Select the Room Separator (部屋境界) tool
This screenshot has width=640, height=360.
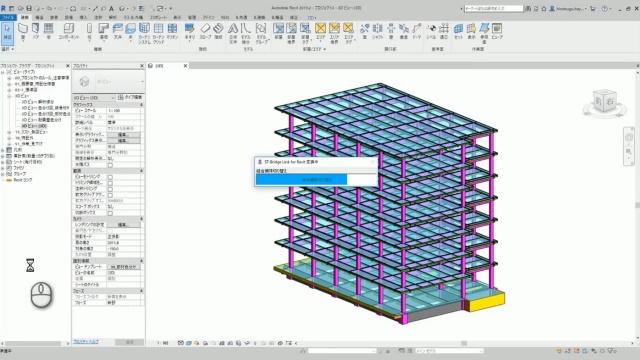[x=291, y=33]
